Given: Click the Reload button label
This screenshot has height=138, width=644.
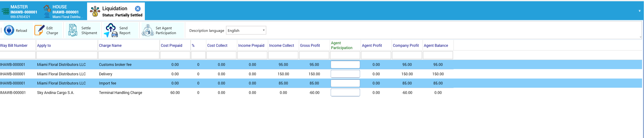Looking at the screenshot, I should [22, 31].
